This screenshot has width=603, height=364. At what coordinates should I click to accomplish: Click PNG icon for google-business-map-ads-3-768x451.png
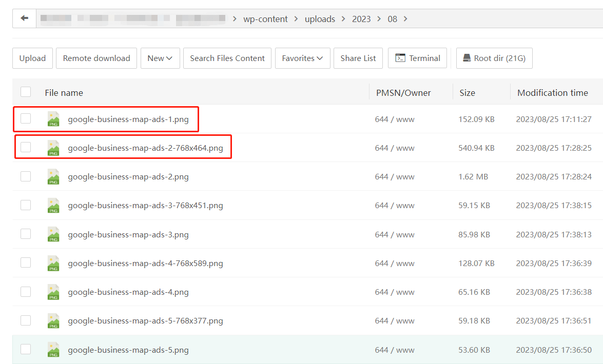pos(53,206)
